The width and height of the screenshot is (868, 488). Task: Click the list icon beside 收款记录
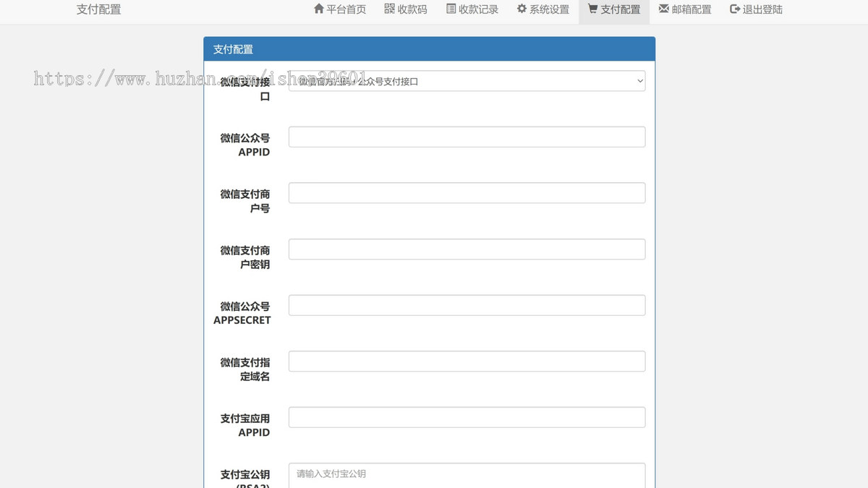[x=451, y=9]
